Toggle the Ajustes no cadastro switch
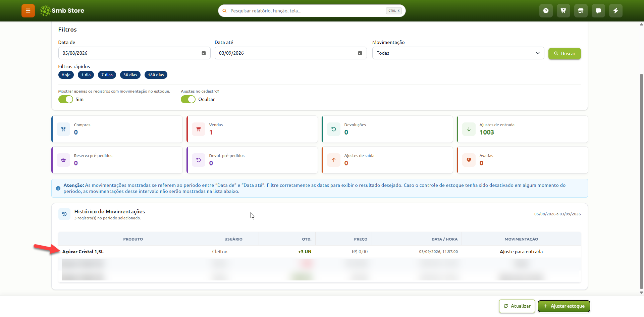 188,99
